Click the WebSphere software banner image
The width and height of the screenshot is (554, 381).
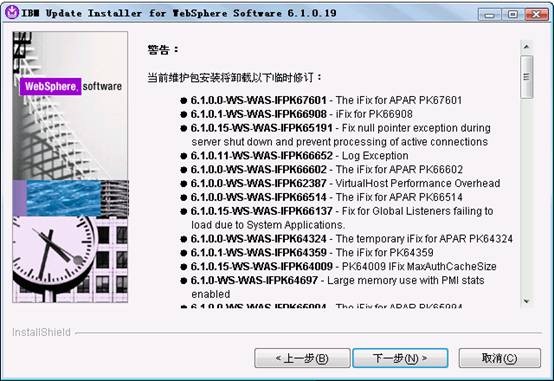click(x=70, y=167)
